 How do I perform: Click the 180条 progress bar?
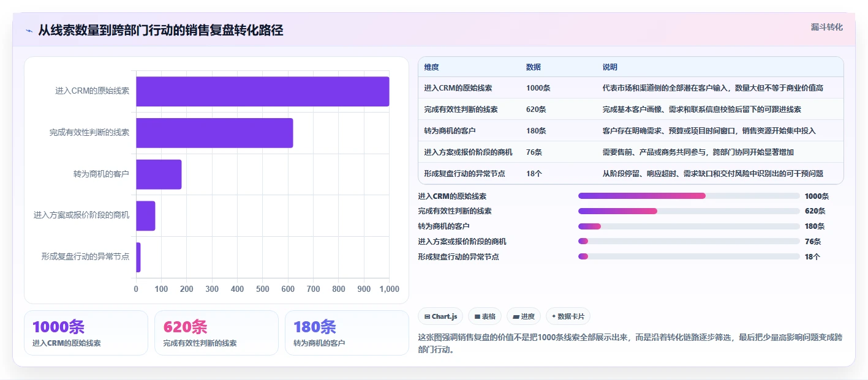pyautogui.click(x=689, y=226)
